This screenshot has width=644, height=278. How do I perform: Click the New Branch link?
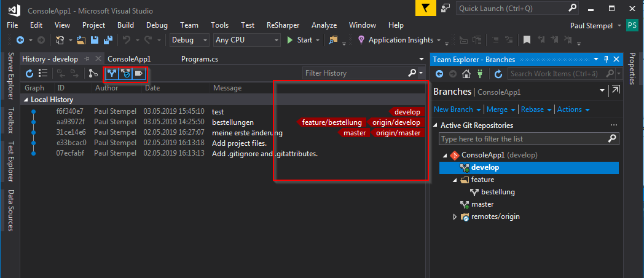[454, 109]
